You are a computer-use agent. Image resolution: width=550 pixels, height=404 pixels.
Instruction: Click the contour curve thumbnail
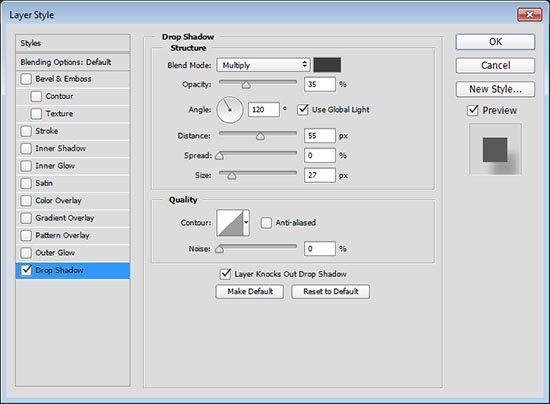pyautogui.click(x=230, y=223)
